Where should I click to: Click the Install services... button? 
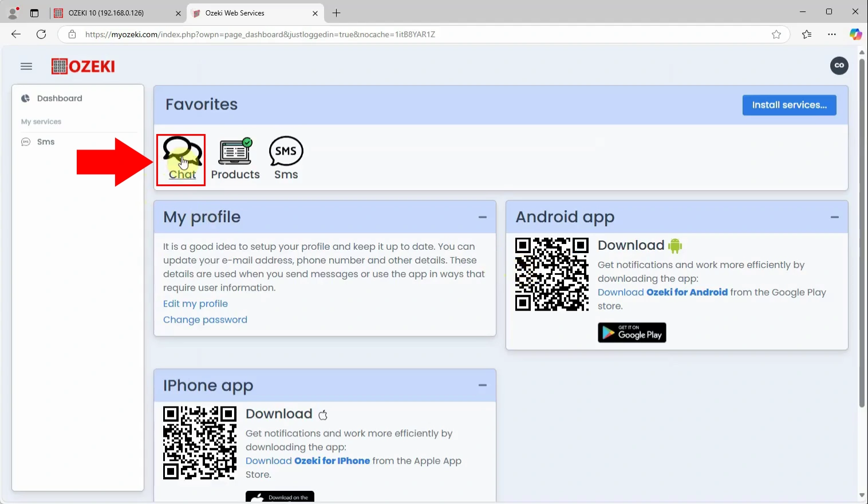click(x=789, y=105)
